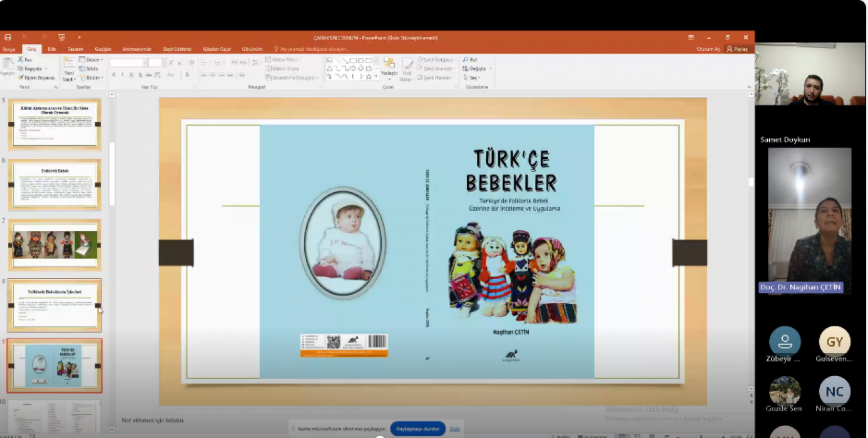Select the Biçim Boyacısı format painter
The height and width of the screenshot is (438, 868).
[36, 78]
